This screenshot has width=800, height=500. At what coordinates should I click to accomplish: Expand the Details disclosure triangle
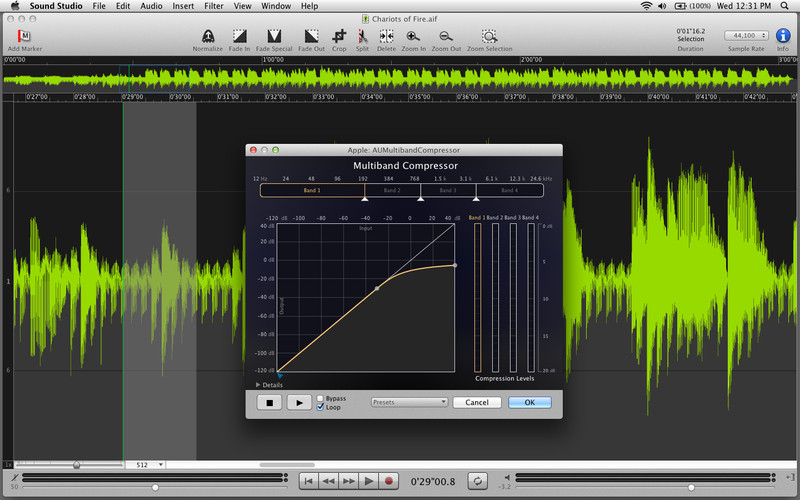(258, 384)
